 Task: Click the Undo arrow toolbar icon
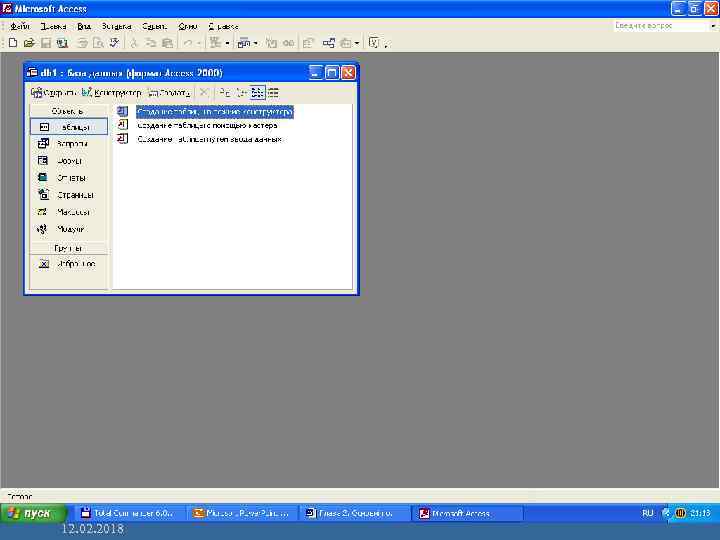188,43
